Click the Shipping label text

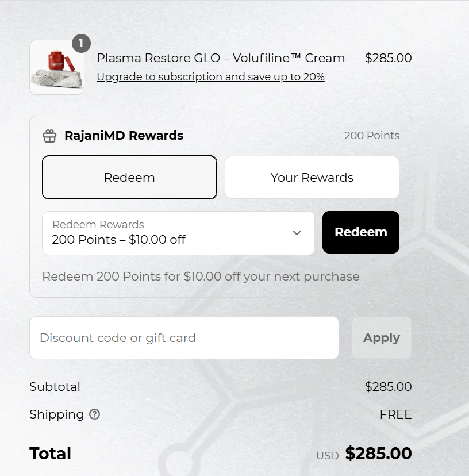56,414
